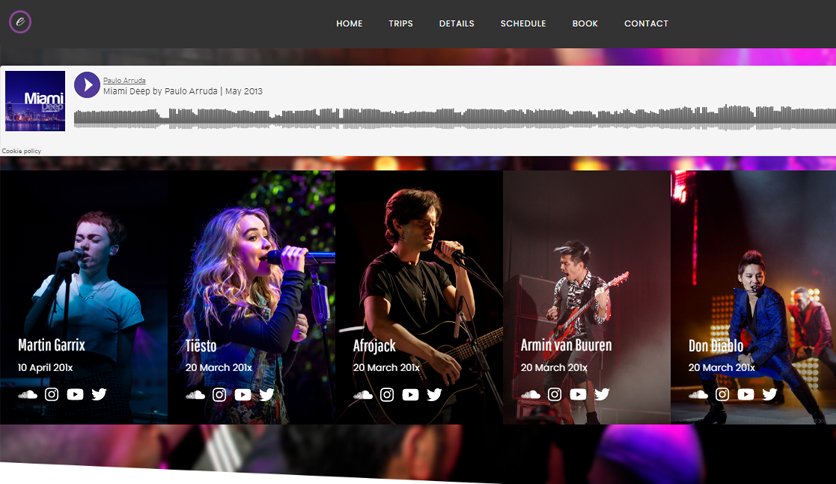Open Afrojack's YouTube icon

tap(411, 394)
